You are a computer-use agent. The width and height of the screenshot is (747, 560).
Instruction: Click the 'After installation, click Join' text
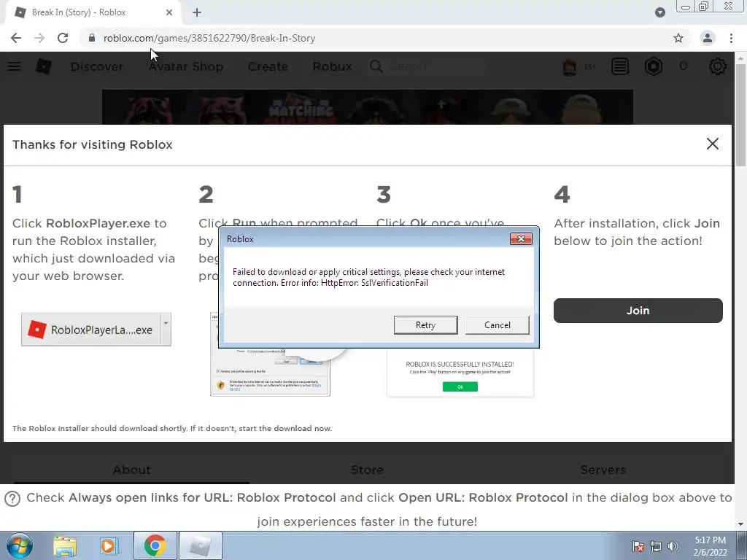[636, 232]
